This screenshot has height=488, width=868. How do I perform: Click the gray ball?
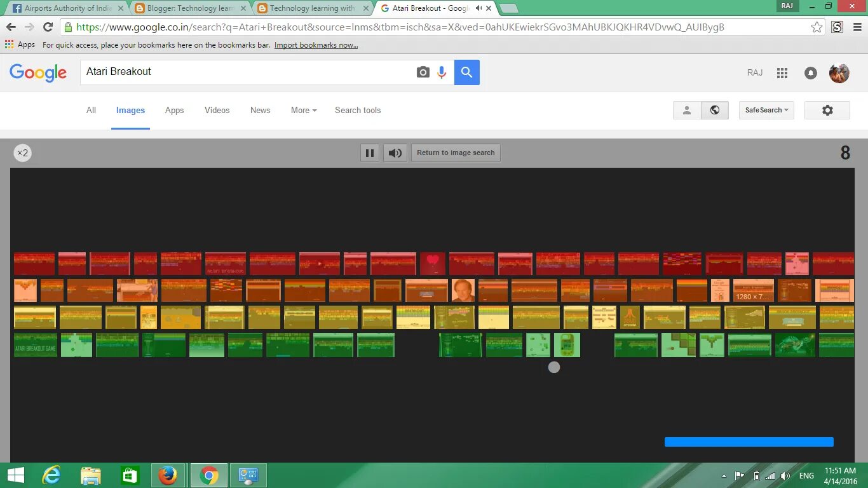coord(554,367)
